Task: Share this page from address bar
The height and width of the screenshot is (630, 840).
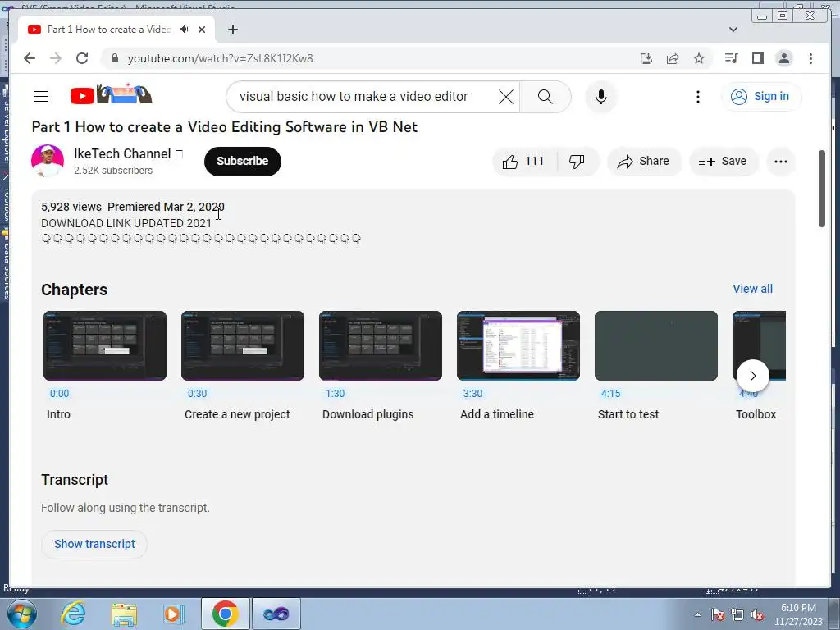Action: coord(673,58)
